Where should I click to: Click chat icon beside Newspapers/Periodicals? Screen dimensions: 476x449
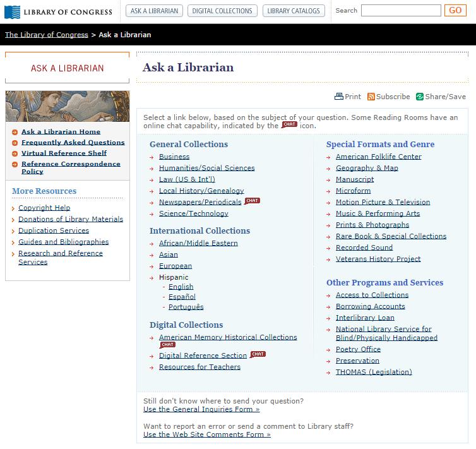point(253,201)
